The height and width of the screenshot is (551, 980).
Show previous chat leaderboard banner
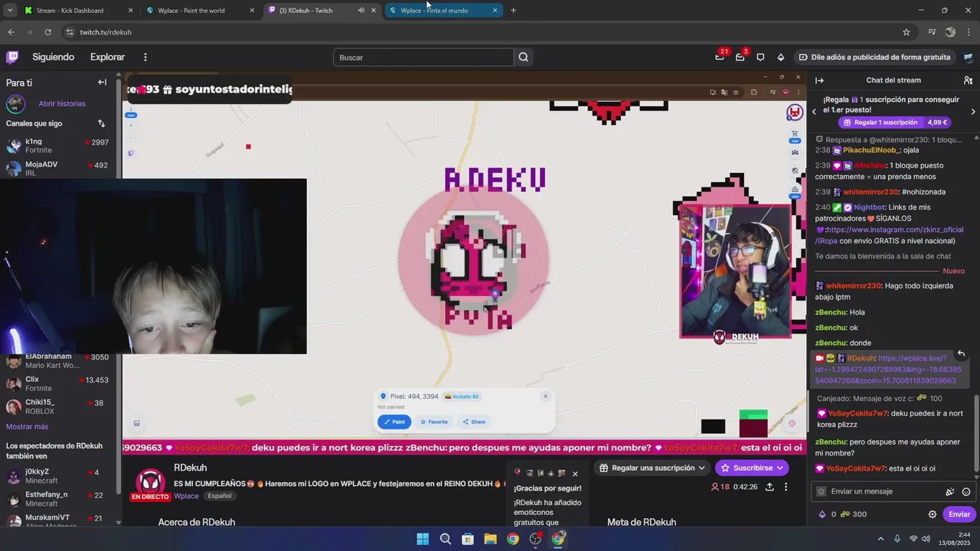814,112
